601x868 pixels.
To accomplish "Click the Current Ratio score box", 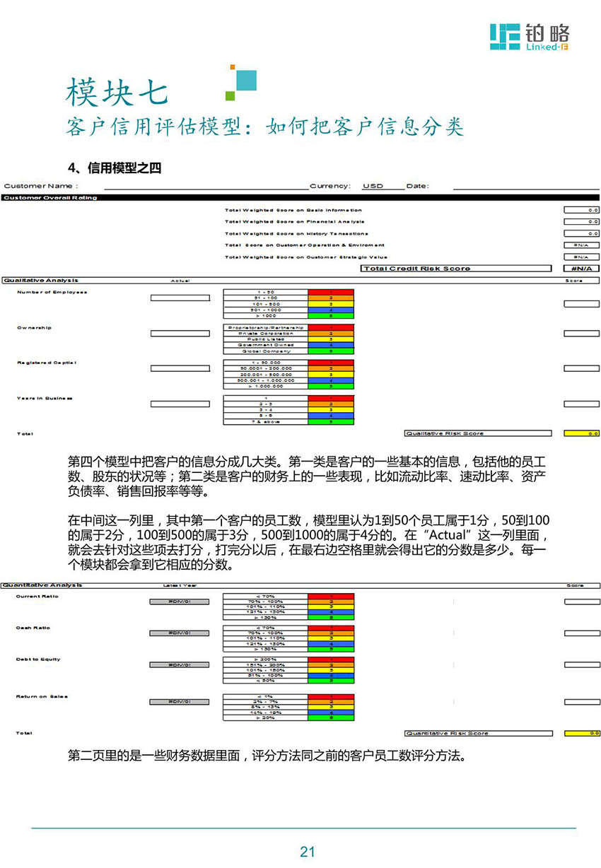I will [x=581, y=602].
